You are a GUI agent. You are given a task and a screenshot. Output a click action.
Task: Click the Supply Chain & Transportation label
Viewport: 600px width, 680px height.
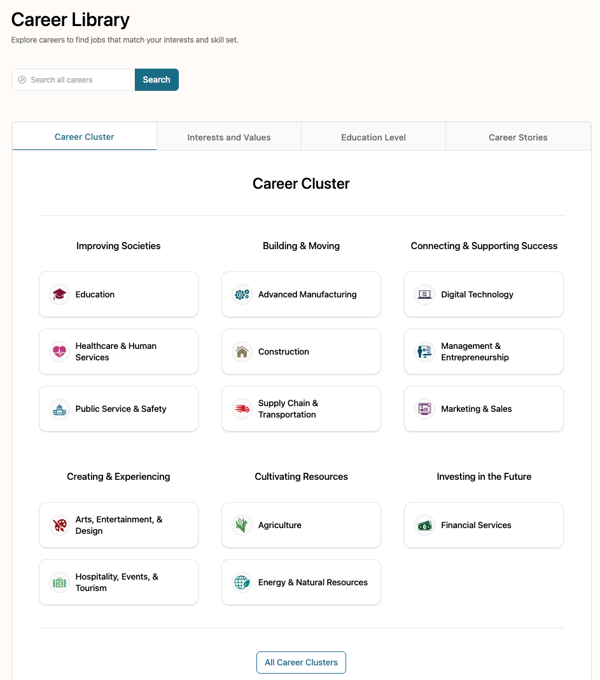[288, 409]
